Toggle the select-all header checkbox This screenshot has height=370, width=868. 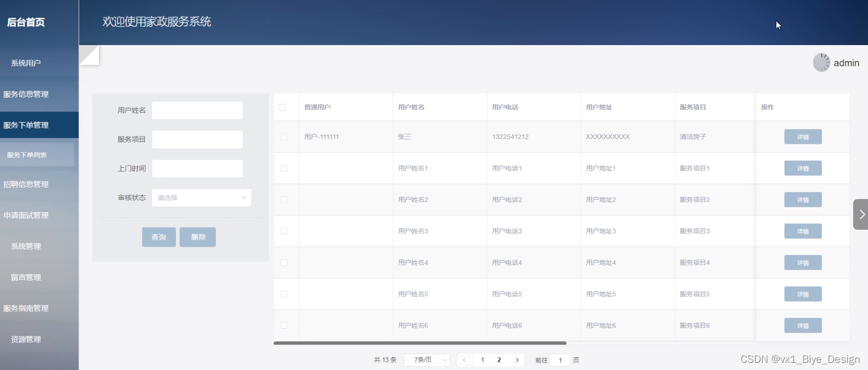tap(282, 107)
